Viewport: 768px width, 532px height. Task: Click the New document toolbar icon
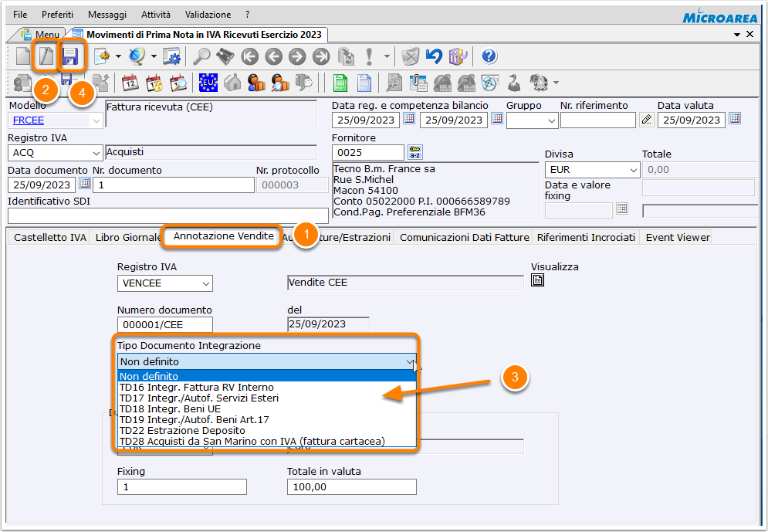pos(22,56)
